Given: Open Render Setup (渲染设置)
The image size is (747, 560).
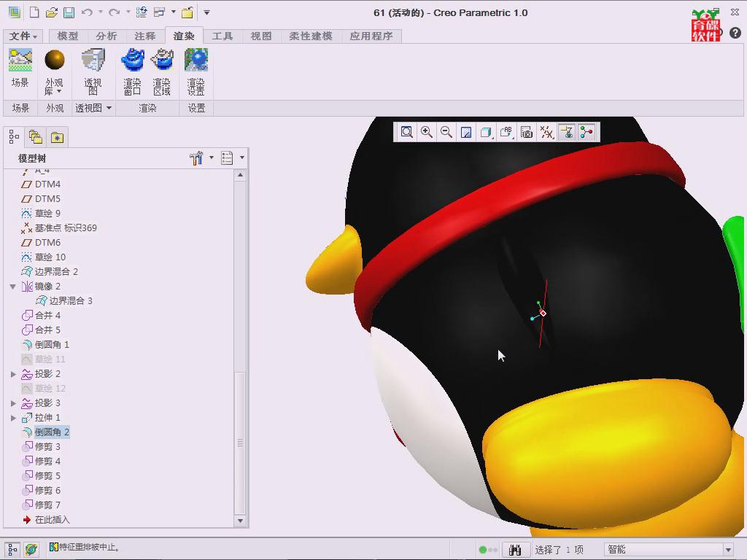Looking at the screenshot, I should tap(196, 72).
